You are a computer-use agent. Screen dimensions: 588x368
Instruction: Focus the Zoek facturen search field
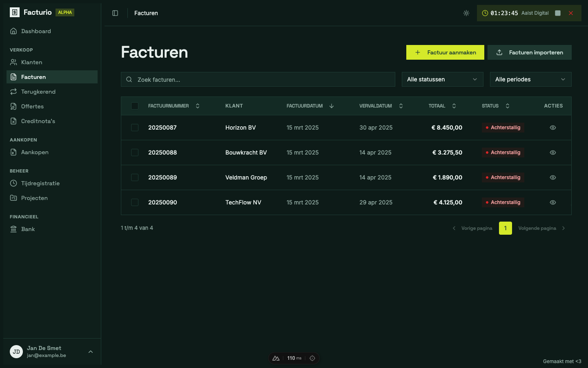pos(258,79)
